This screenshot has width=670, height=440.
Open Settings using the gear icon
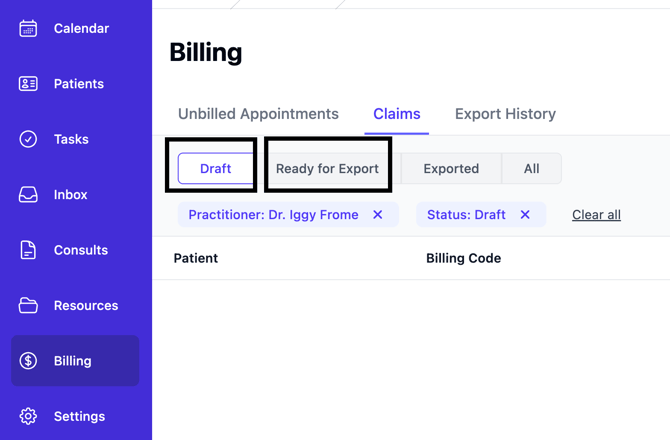[28, 416]
